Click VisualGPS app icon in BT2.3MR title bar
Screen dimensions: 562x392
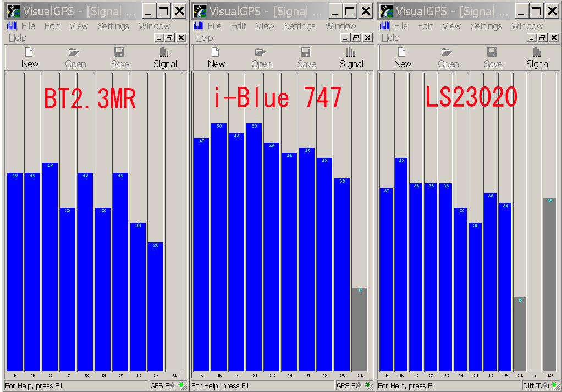[x=14, y=12]
